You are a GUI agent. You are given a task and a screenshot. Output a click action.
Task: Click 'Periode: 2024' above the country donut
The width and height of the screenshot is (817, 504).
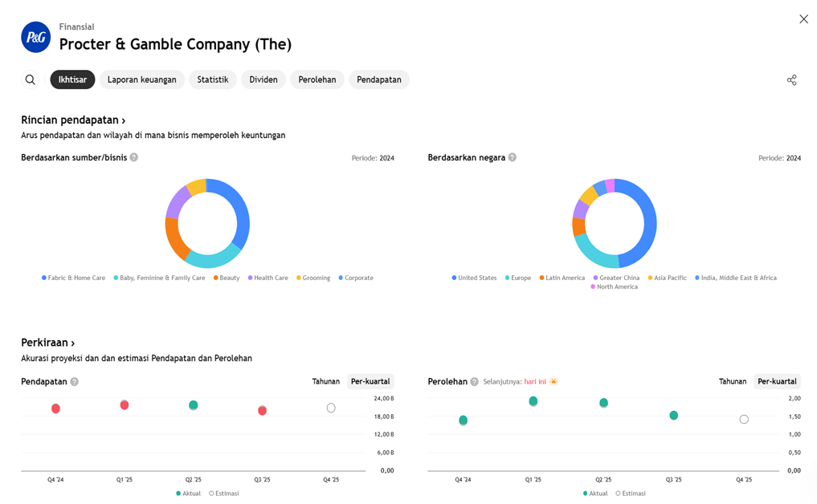(779, 158)
